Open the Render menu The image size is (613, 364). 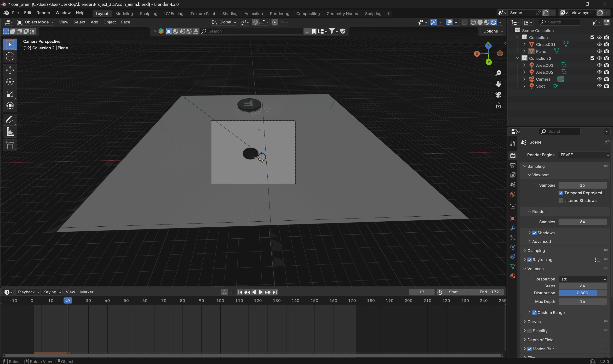43,13
